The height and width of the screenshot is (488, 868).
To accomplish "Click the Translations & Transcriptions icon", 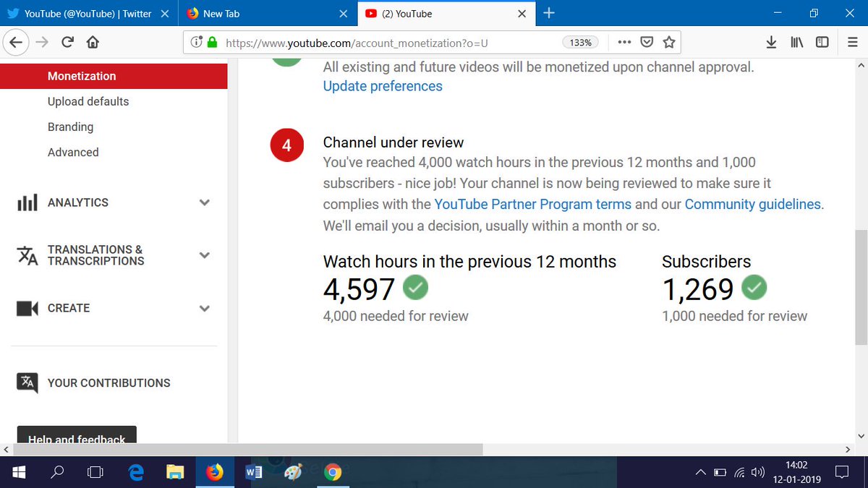I will [x=27, y=255].
